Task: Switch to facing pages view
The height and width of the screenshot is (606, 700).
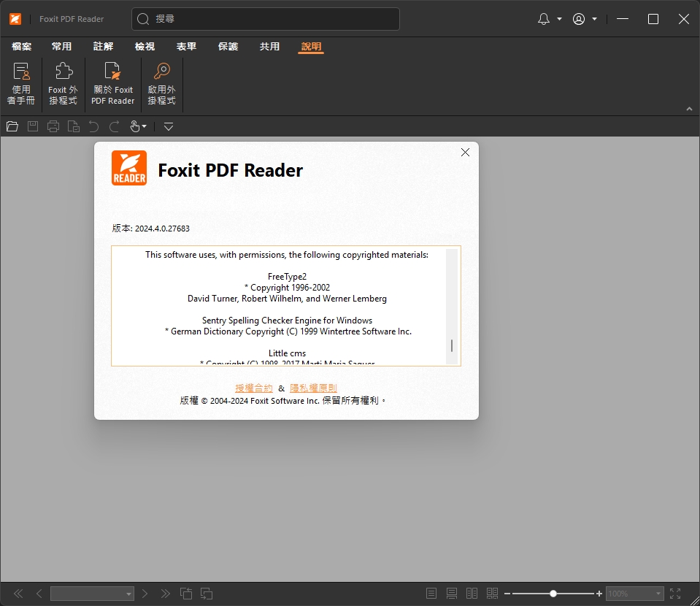Action: (472, 594)
